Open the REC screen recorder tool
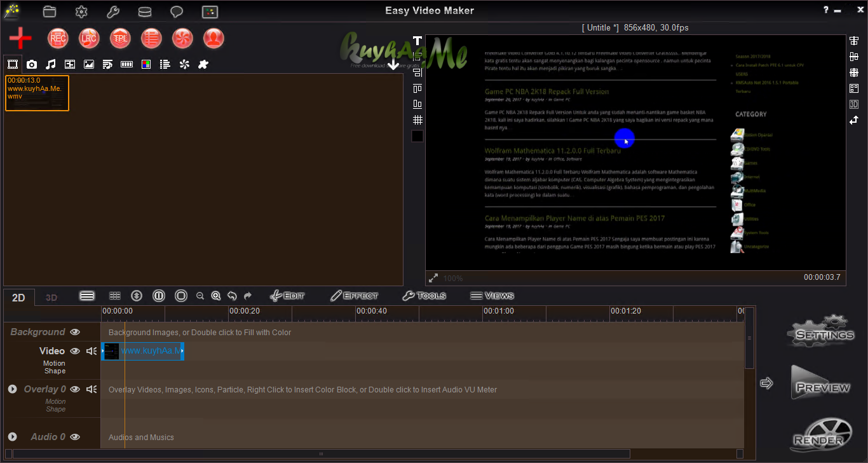Viewport: 868px width, 463px height. point(58,39)
